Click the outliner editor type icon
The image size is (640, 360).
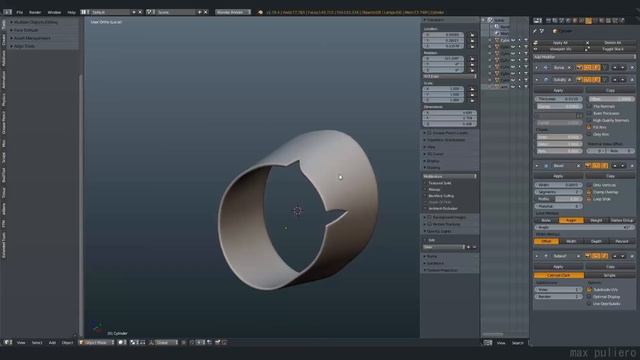488,343
